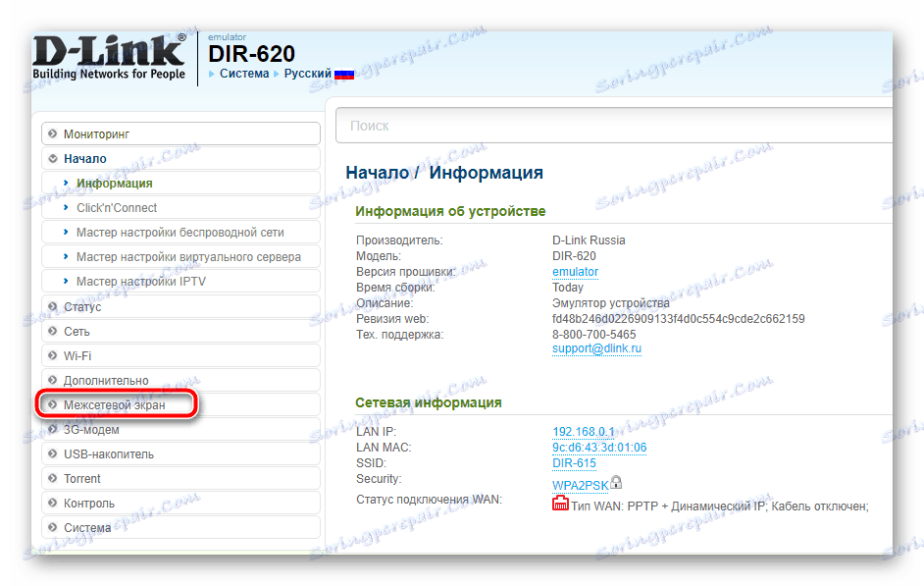Open the Система dropdown in header

coord(244,74)
